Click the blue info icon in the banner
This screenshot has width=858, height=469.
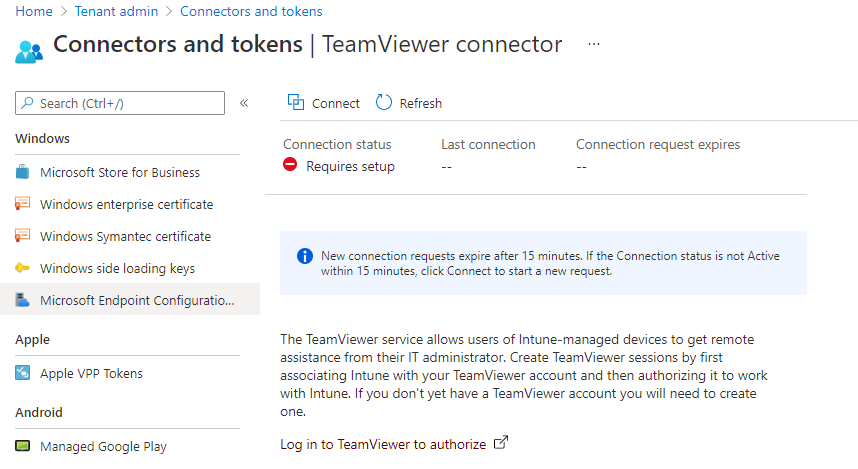305,256
